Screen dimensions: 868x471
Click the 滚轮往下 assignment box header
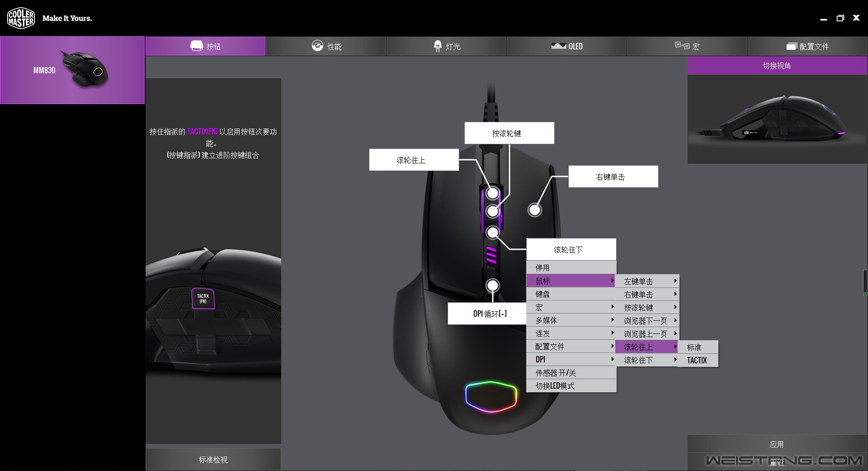pyautogui.click(x=571, y=249)
